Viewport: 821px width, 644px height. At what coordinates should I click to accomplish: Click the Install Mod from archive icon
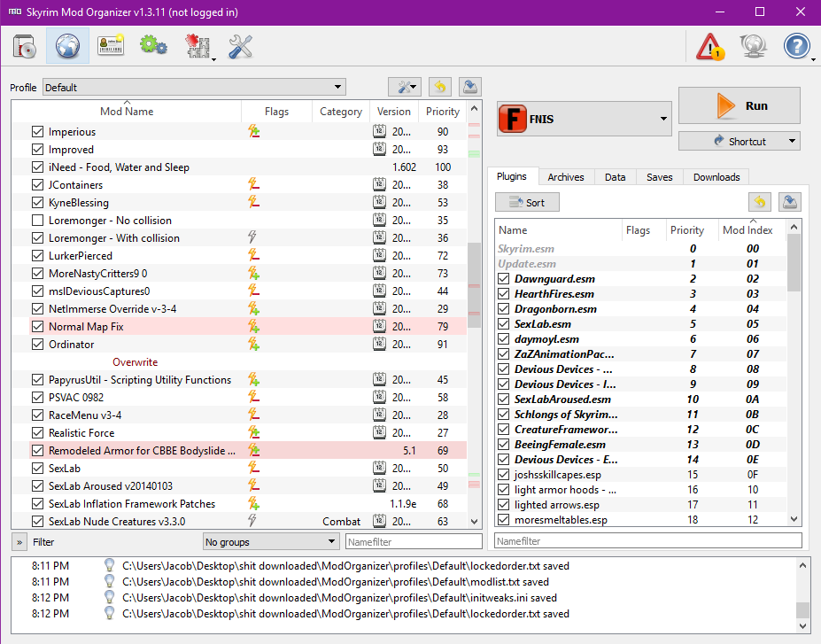point(26,47)
